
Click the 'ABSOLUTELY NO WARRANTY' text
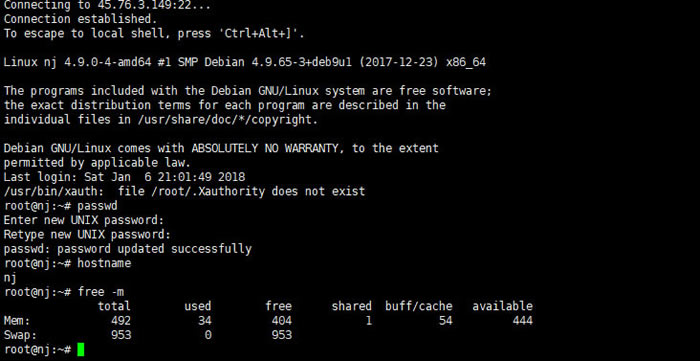[265, 148]
